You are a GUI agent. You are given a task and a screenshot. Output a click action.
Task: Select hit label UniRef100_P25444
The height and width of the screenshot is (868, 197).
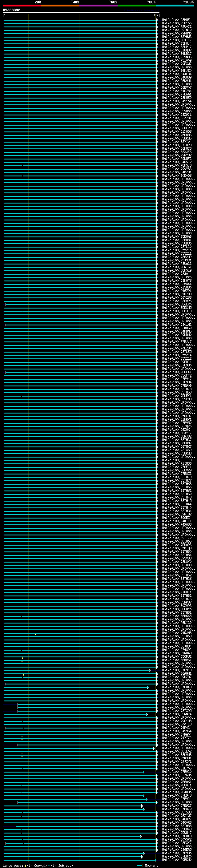(x=177, y=284)
